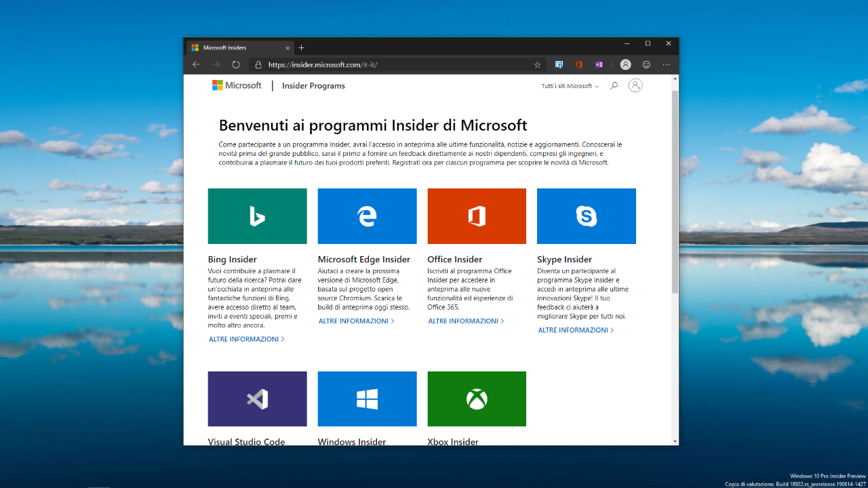Open the Xbox Insider tile image
This screenshot has height=488, width=868.
(x=477, y=399)
